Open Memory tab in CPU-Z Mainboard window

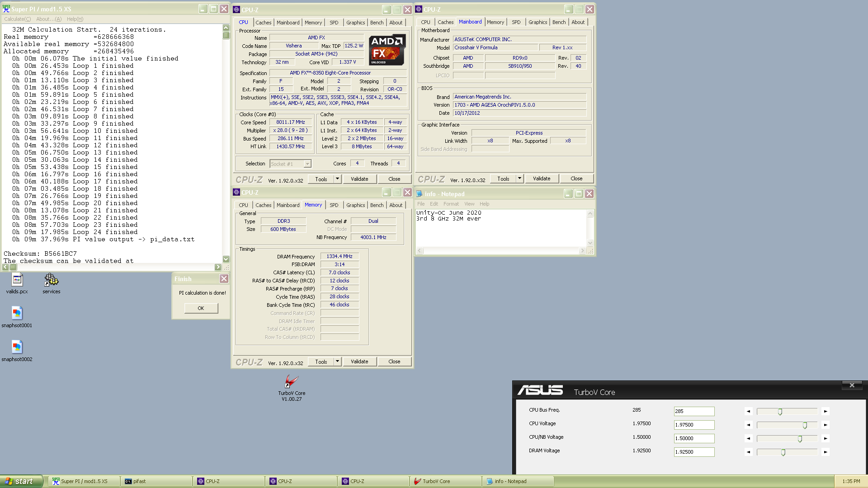[495, 22]
